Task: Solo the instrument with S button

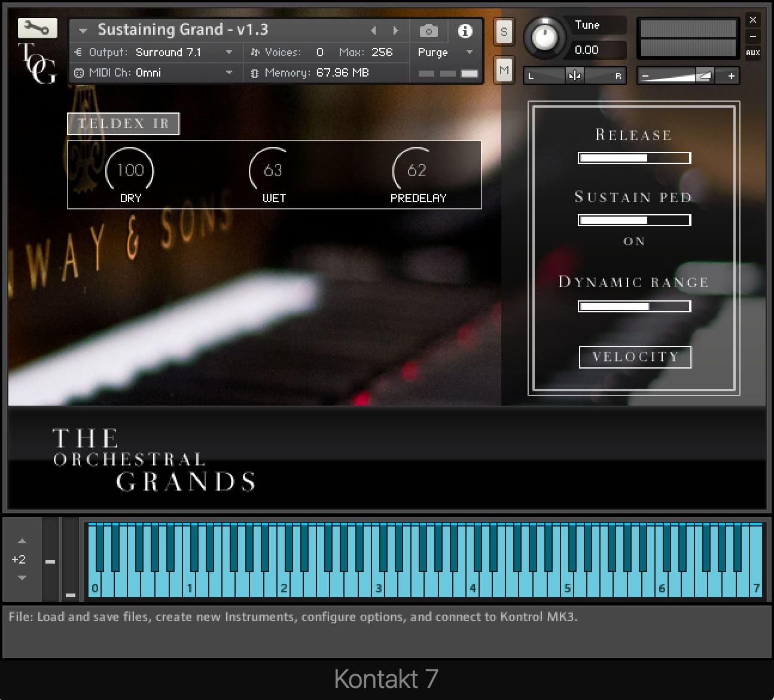Action: [x=504, y=32]
